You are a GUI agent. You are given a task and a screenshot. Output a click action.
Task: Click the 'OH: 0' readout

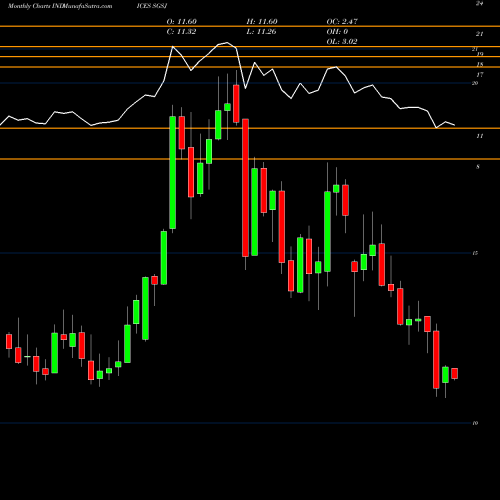[337, 32]
